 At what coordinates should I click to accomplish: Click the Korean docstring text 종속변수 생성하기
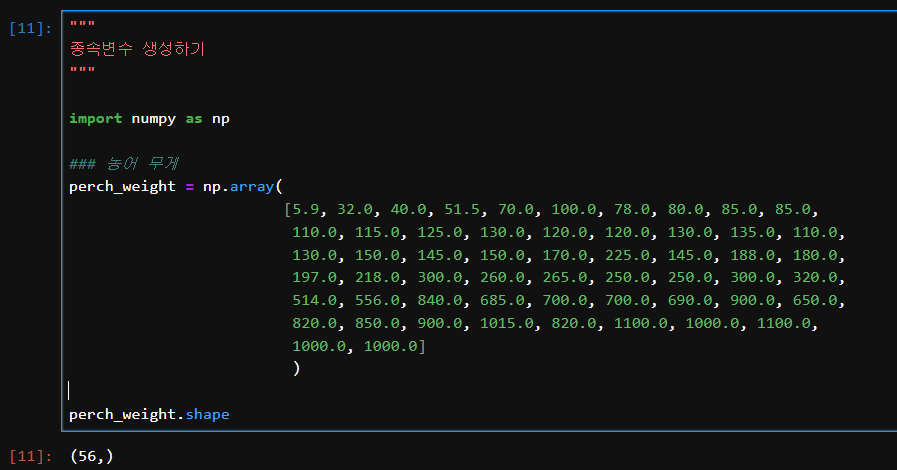tap(137, 49)
